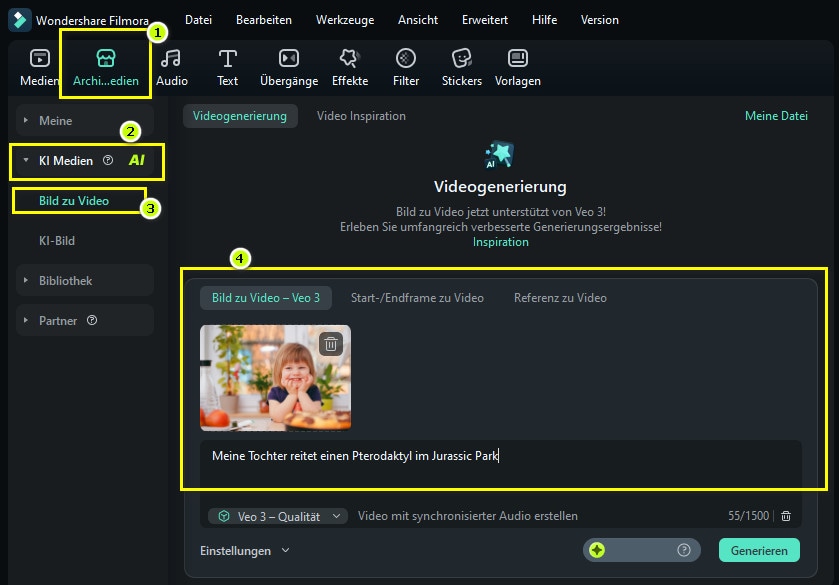This screenshot has width=839, height=585.
Task: Expand the Meine section
Action: [26, 120]
